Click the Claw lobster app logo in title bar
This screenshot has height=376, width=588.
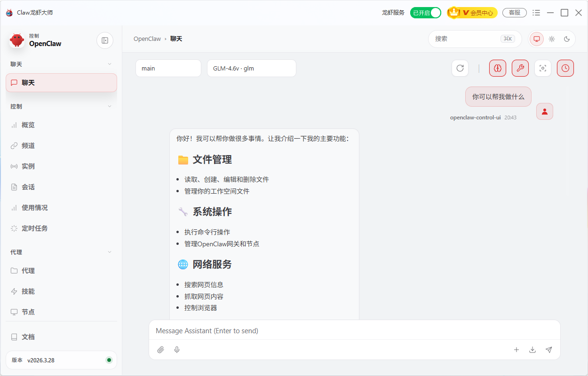click(9, 13)
